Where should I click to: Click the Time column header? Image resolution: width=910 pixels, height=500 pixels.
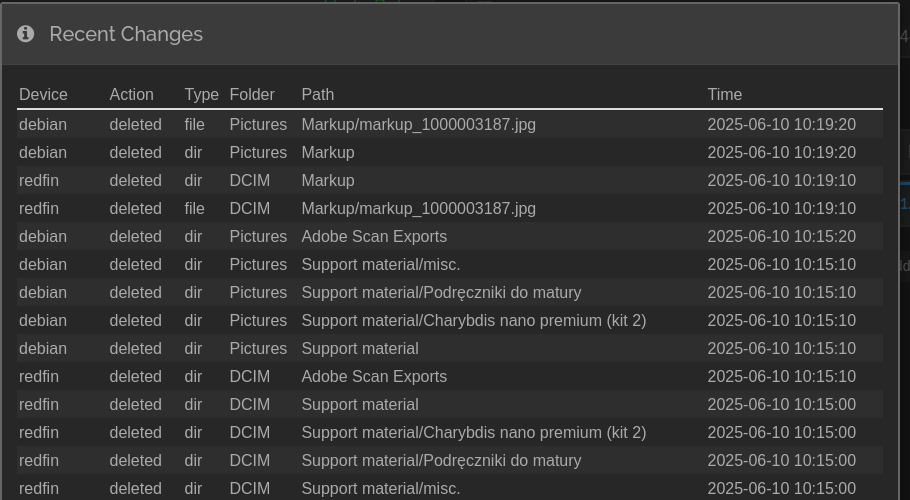click(724, 95)
